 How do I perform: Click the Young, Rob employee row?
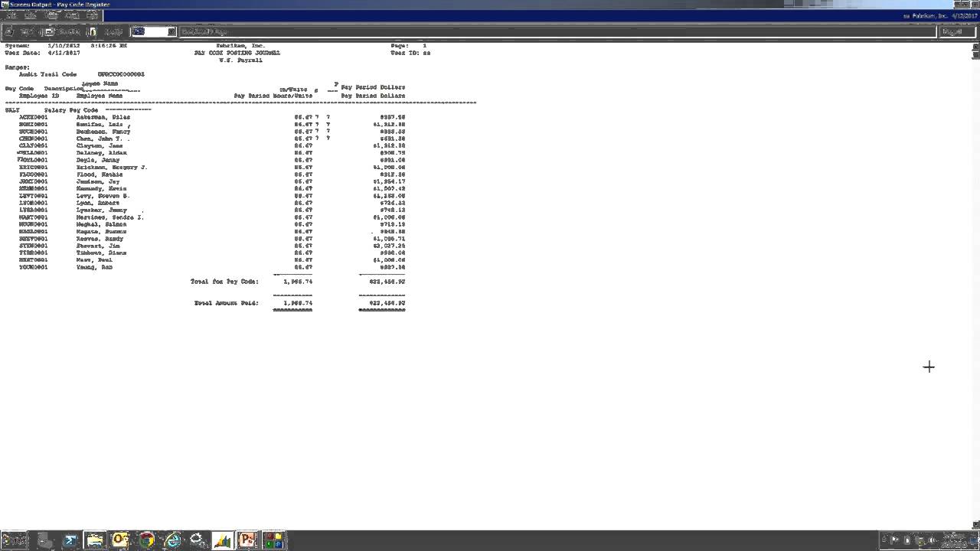click(x=212, y=267)
